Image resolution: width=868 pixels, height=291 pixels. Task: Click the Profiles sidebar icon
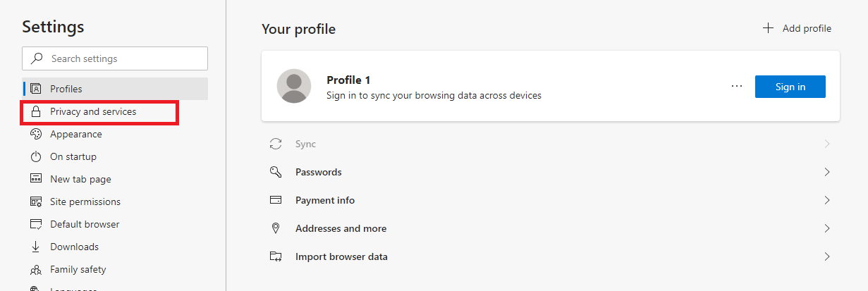[x=36, y=89]
